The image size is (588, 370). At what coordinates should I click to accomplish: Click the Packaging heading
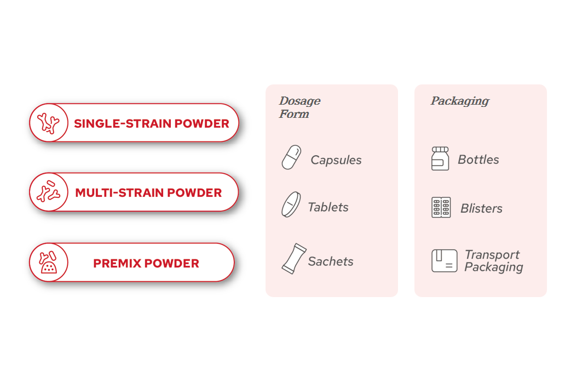tap(459, 101)
